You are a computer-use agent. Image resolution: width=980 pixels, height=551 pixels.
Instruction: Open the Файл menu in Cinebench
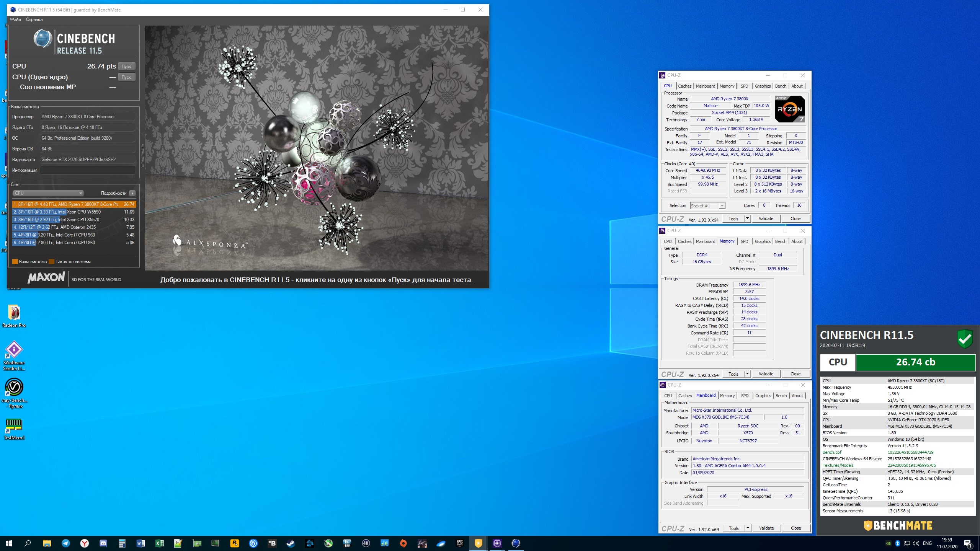click(x=16, y=20)
